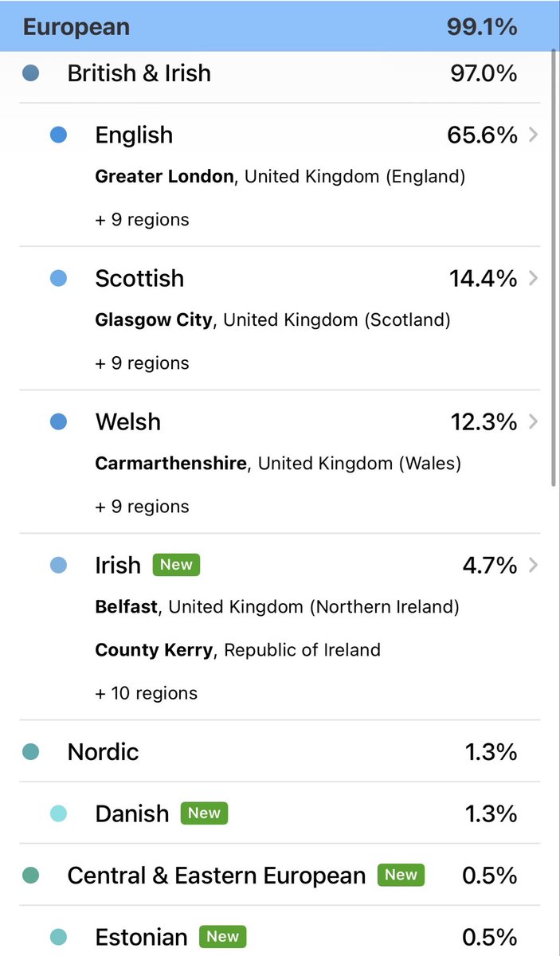Expand Welsh breakdown with chevron
The height and width of the screenshot is (956, 560).
[x=533, y=421]
